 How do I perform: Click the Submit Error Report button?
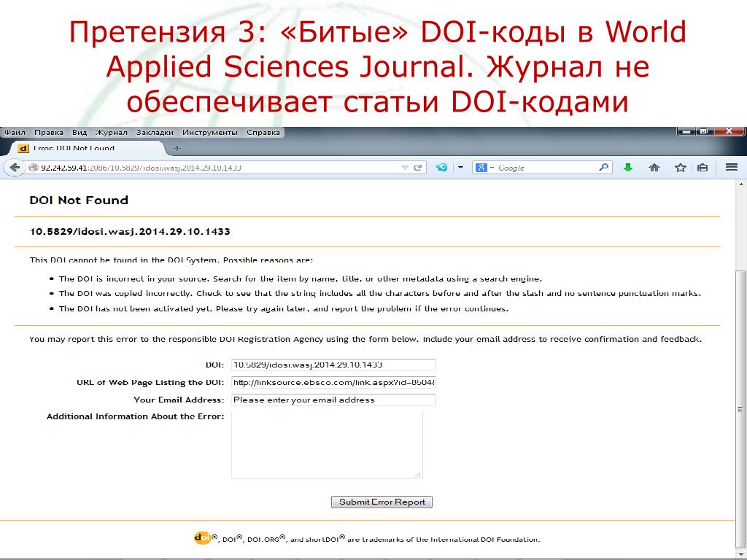(x=382, y=502)
